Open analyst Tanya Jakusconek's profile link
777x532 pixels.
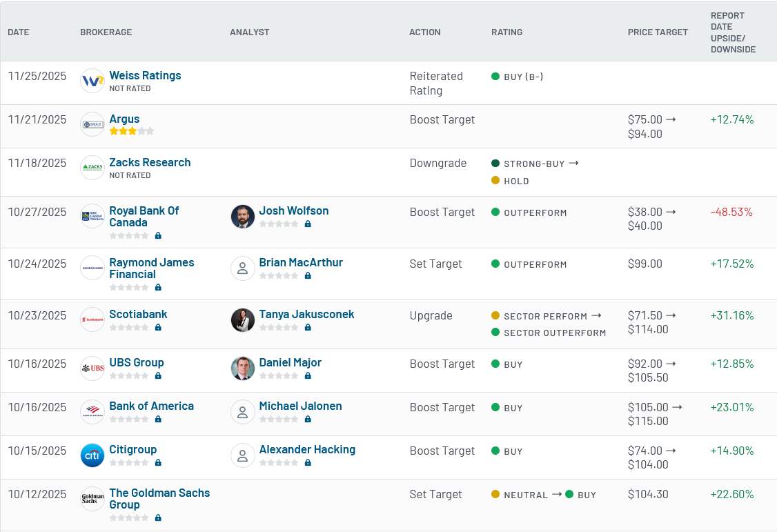pyautogui.click(x=307, y=314)
